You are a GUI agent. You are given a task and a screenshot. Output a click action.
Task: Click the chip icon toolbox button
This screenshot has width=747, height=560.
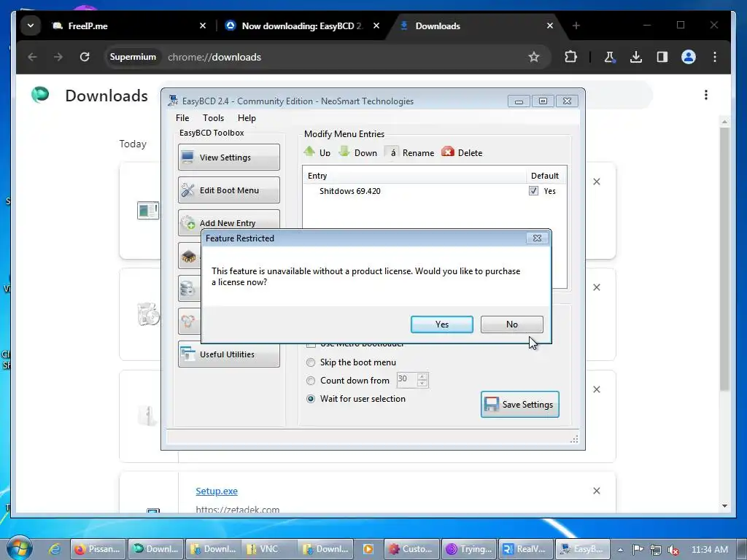pyautogui.click(x=189, y=256)
